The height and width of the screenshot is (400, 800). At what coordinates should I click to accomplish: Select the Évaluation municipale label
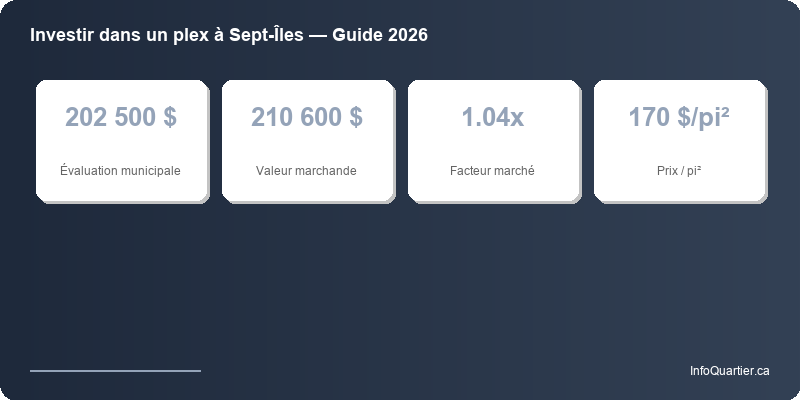(x=121, y=171)
